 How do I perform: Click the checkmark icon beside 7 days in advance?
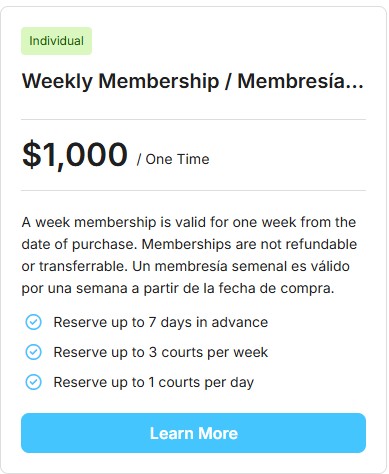pos(34,322)
